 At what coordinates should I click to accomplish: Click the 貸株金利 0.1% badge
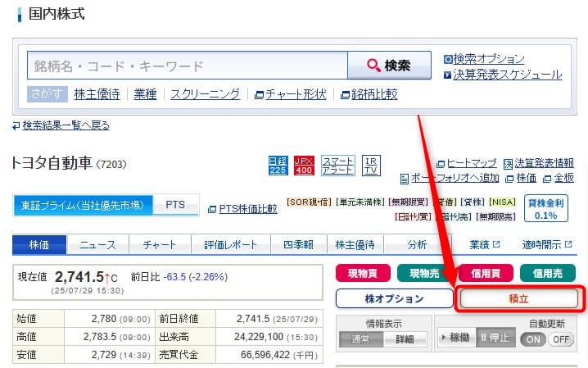pyautogui.click(x=546, y=208)
